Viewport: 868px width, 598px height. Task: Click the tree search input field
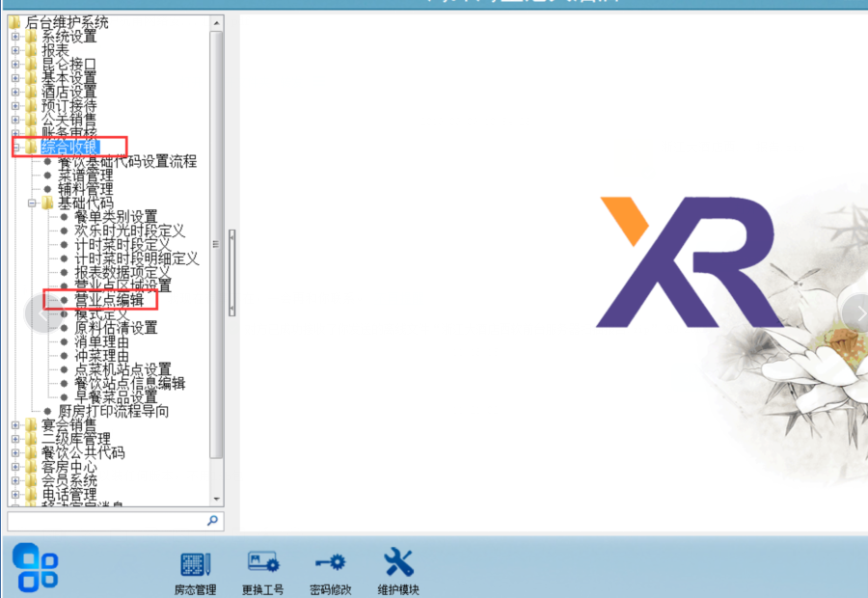[115, 521]
